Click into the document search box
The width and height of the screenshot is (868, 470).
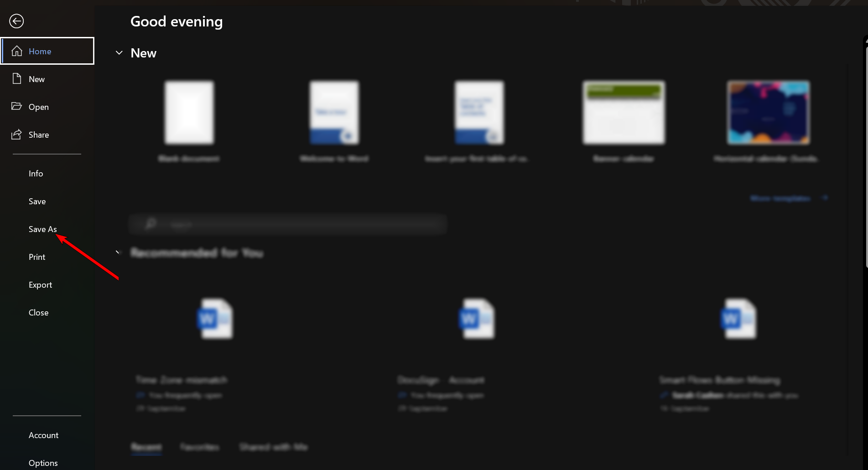click(287, 224)
